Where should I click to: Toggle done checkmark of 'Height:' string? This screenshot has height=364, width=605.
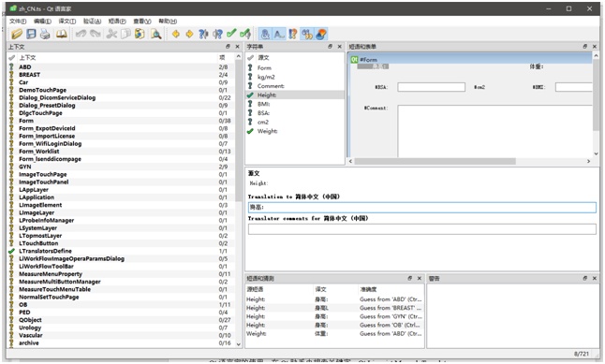coord(250,95)
